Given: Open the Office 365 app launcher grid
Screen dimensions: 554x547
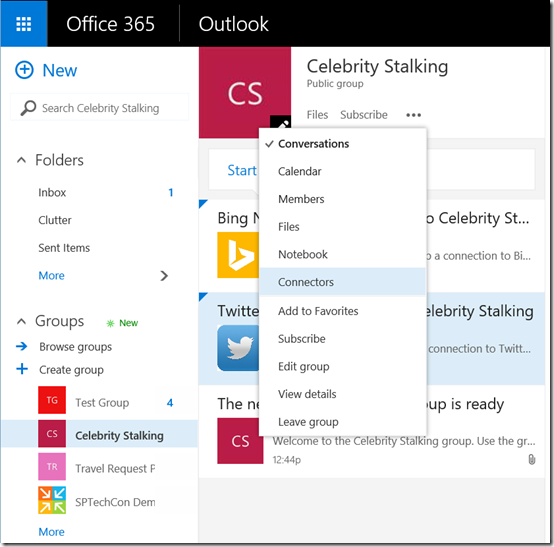Looking at the screenshot, I should [24, 24].
